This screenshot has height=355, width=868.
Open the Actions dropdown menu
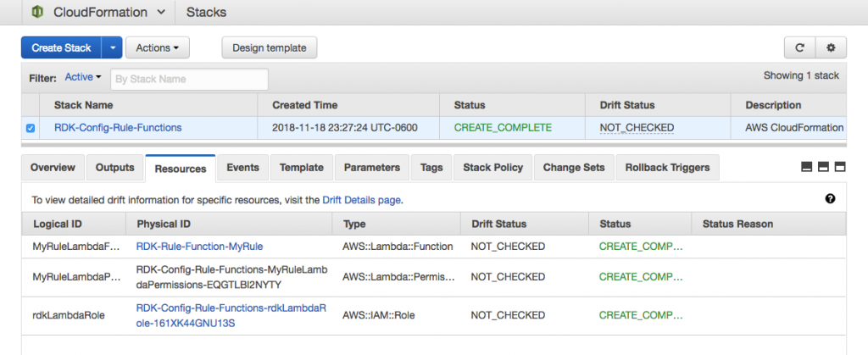pos(157,47)
